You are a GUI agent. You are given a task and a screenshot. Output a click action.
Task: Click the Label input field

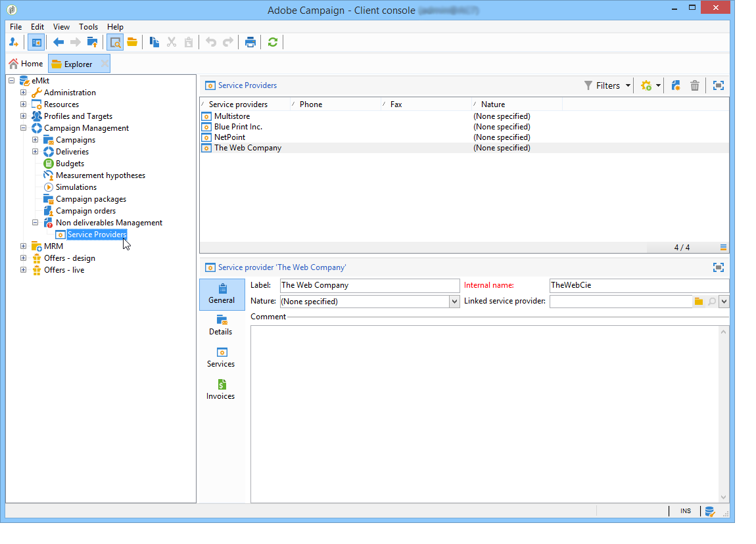coord(370,285)
